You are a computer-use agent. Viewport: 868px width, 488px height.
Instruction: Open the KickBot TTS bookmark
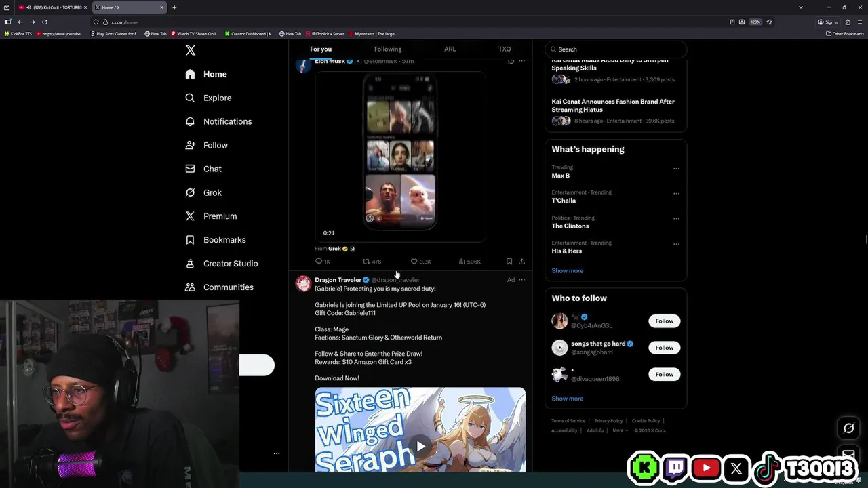[x=18, y=33]
